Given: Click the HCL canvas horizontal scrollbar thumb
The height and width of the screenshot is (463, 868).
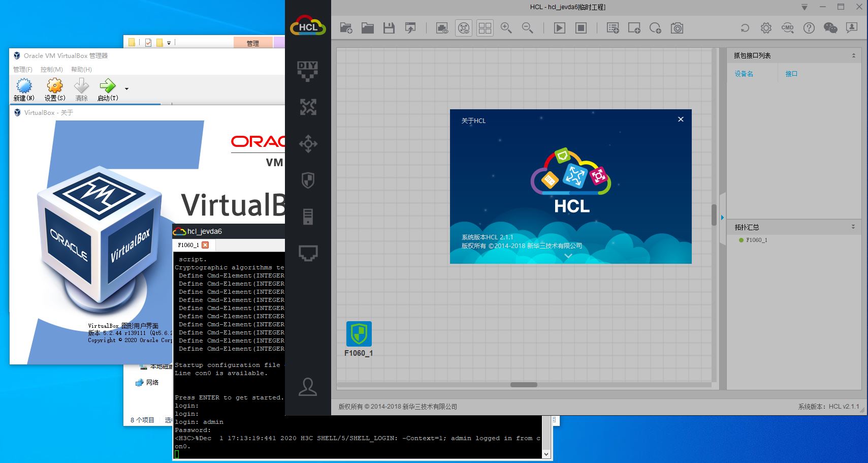Looking at the screenshot, I should click(x=524, y=385).
